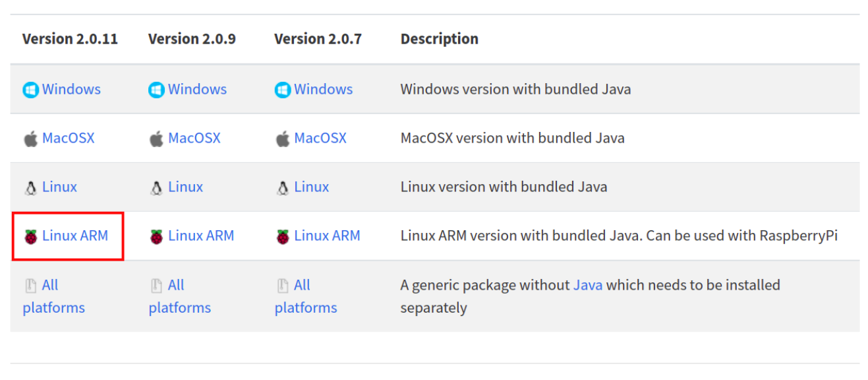Open the Linux link under Version 2.0.11
868x380 pixels.
(x=59, y=187)
